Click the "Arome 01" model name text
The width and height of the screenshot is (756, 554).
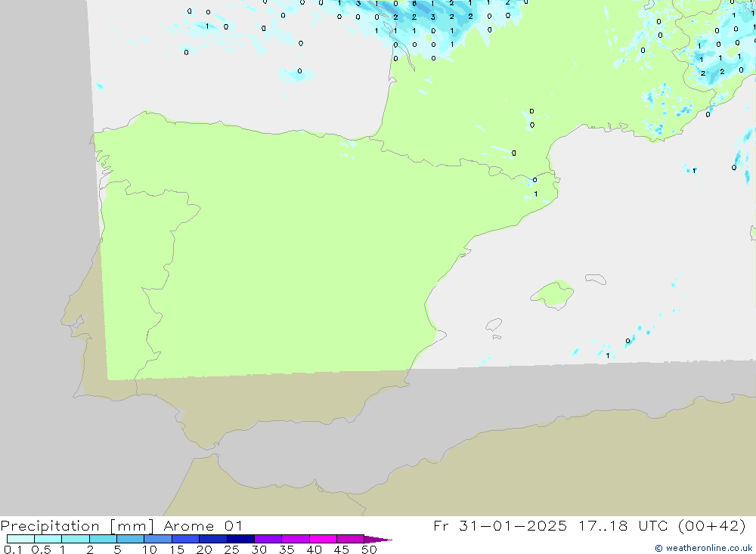[x=203, y=526]
